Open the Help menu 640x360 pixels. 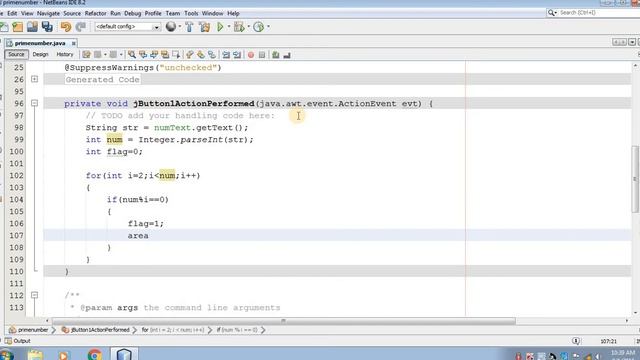(x=233, y=13)
